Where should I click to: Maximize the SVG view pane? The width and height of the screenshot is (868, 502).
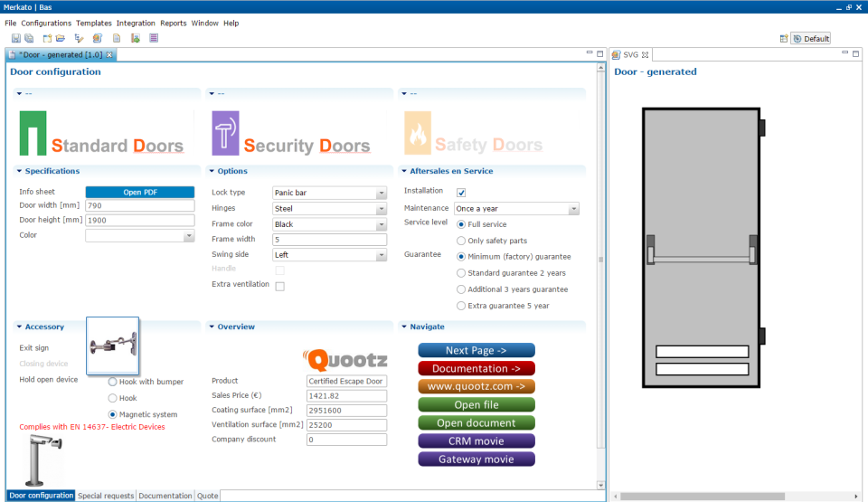pyautogui.click(x=856, y=53)
